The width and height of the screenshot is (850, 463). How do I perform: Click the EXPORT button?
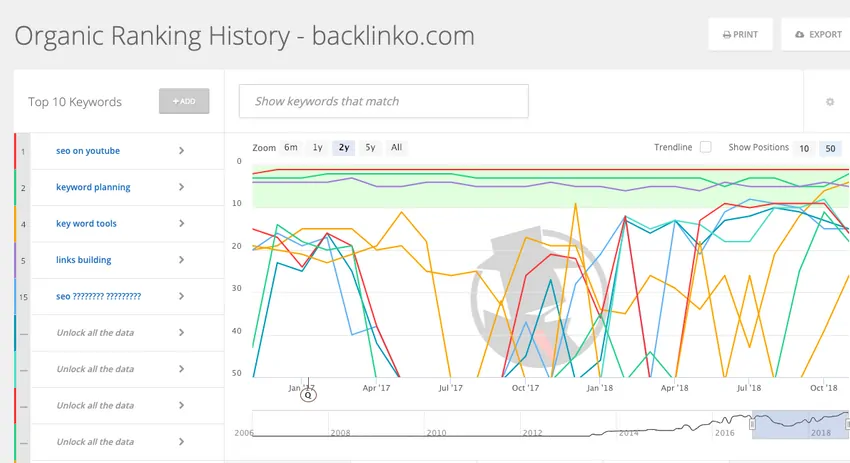click(x=817, y=34)
